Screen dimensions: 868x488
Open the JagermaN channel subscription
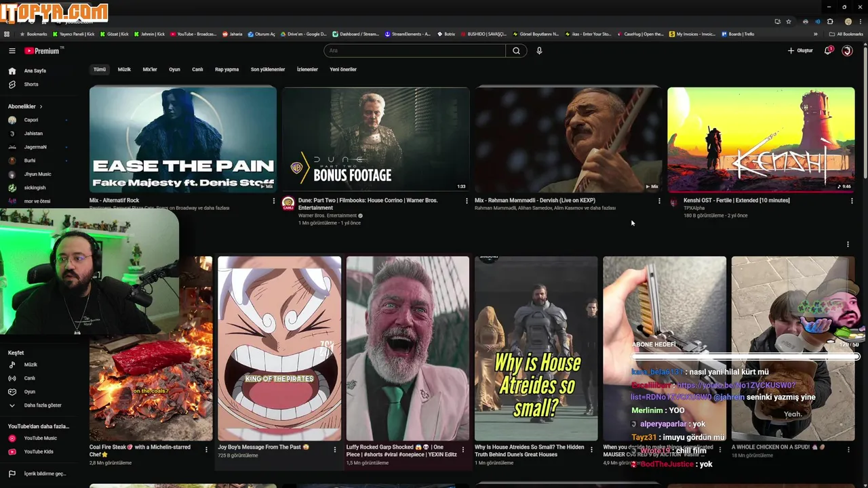coord(35,147)
